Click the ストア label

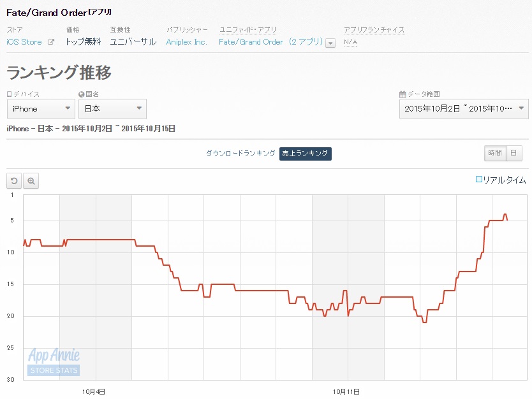(15, 30)
